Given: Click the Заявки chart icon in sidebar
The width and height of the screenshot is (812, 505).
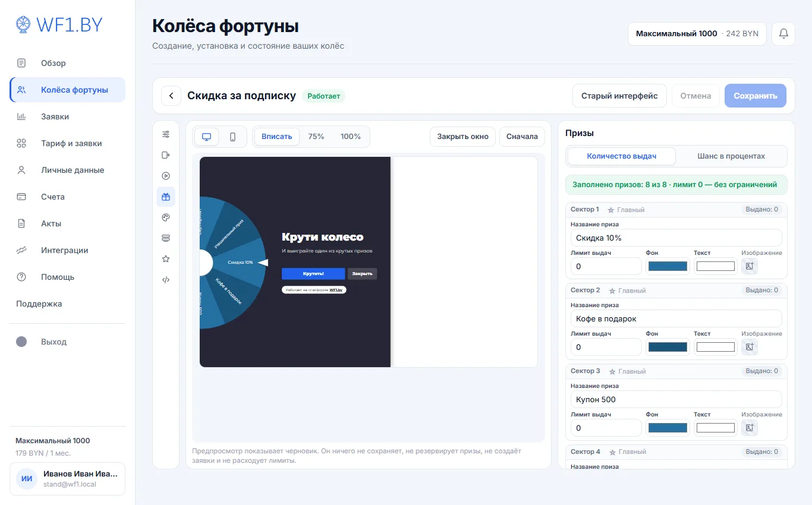Looking at the screenshot, I should tap(21, 116).
